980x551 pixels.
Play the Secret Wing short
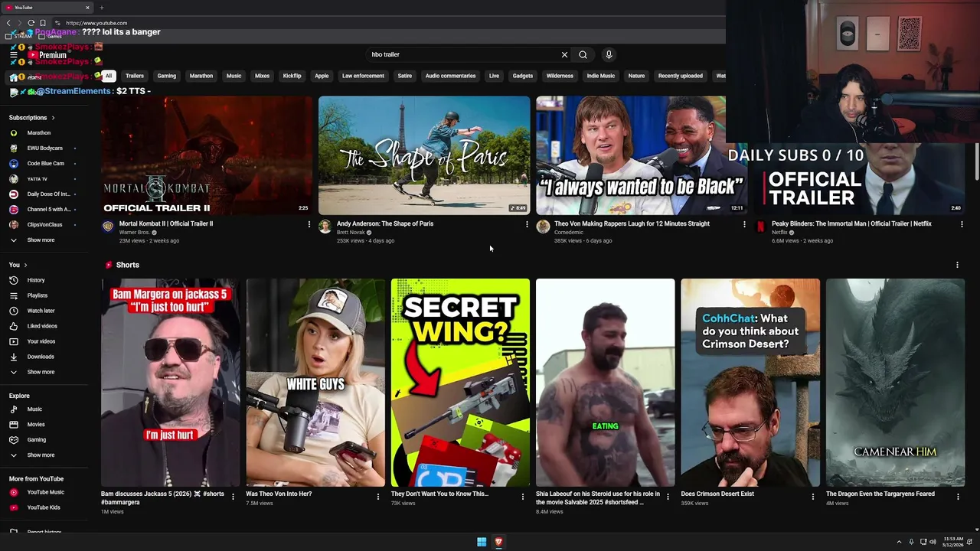(460, 383)
